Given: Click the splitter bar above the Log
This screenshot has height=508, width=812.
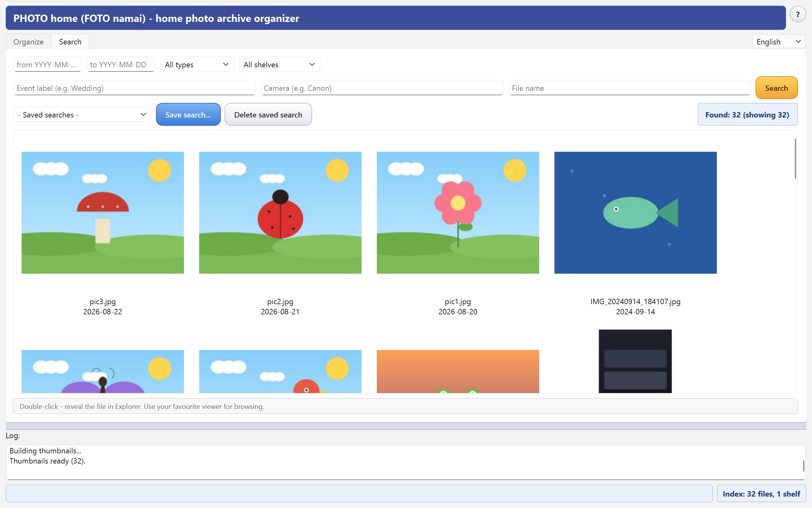Looking at the screenshot, I should 406,426.
